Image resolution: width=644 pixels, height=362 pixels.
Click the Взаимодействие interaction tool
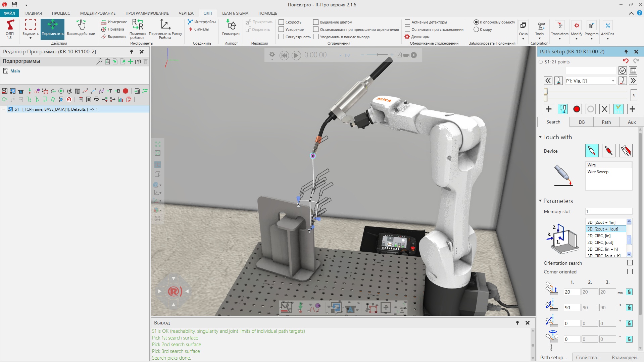click(81, 29)
